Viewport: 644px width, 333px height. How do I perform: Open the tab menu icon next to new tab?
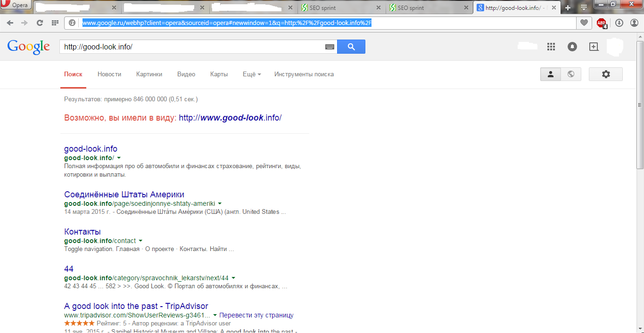[x=584, y=8]
